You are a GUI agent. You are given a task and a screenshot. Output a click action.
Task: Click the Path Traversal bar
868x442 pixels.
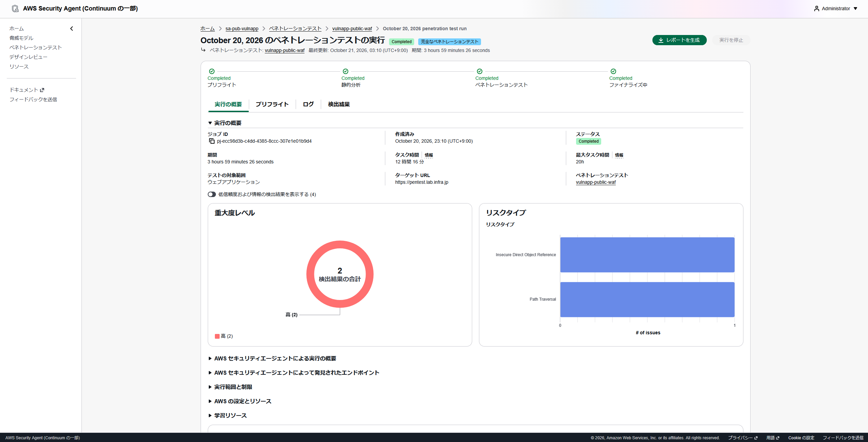[647, 299]
